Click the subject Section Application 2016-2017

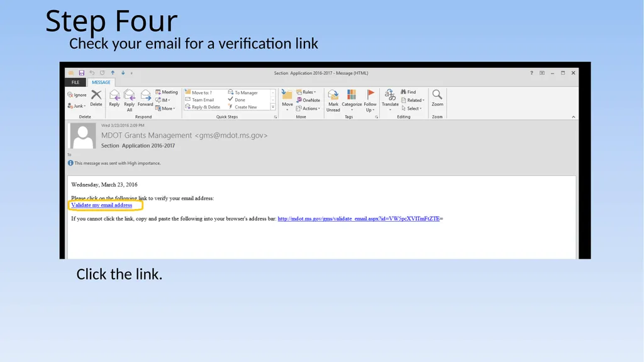coord(138,145)
